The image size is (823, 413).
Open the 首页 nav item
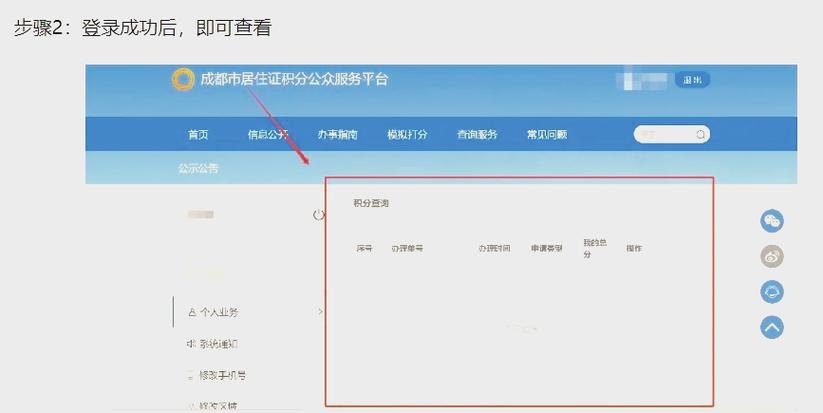(x=198, y=134)
